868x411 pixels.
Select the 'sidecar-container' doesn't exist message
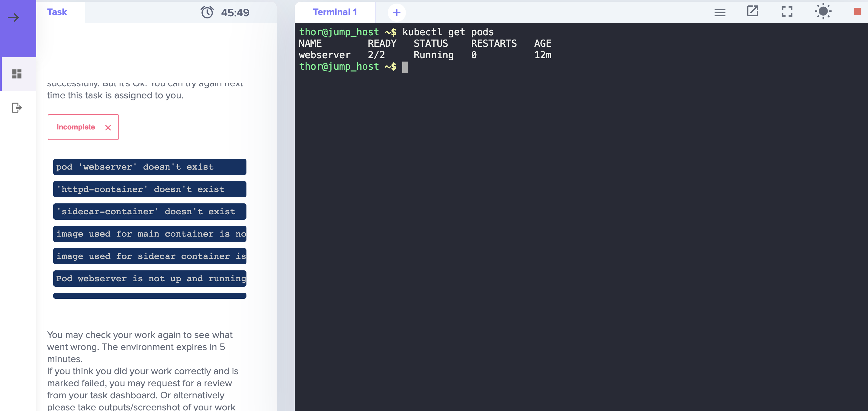[x=149, y=212]
